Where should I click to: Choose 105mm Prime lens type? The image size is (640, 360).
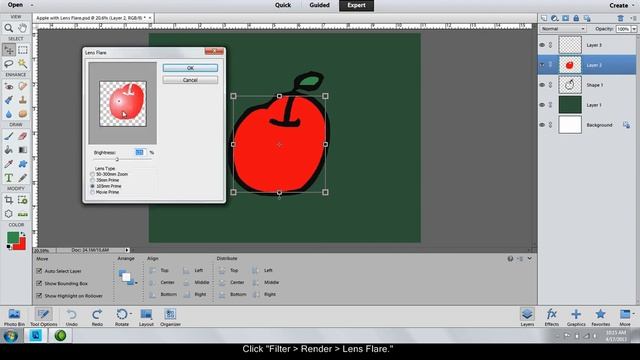click(93, 186)
